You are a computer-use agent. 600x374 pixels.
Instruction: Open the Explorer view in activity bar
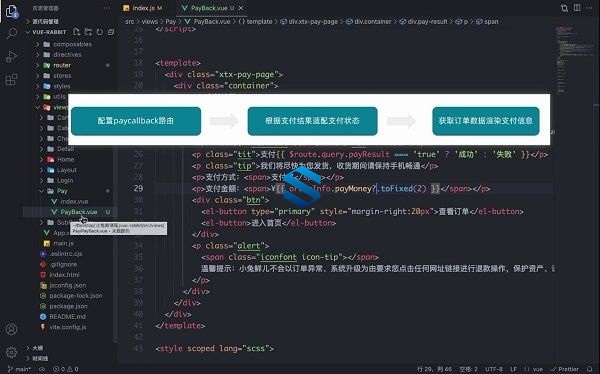coord(11,11)
